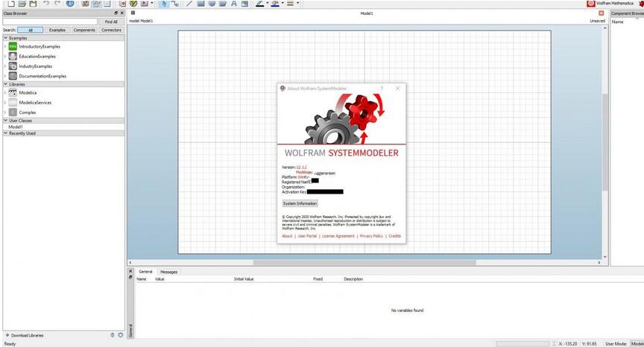Viewport: 644px width, 347px height.
Task: Select Model1 in User Classes
Action: pos(16,127)
